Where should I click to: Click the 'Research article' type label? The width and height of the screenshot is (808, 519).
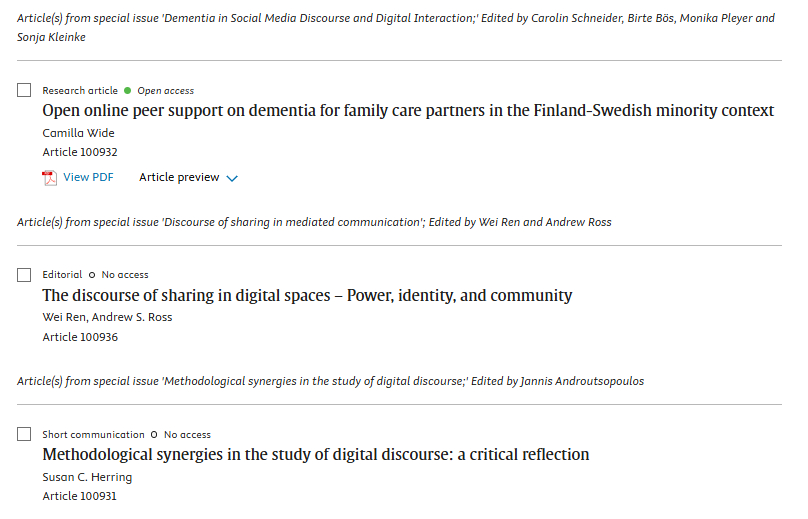pyautogui.click(x=80, y=91)
